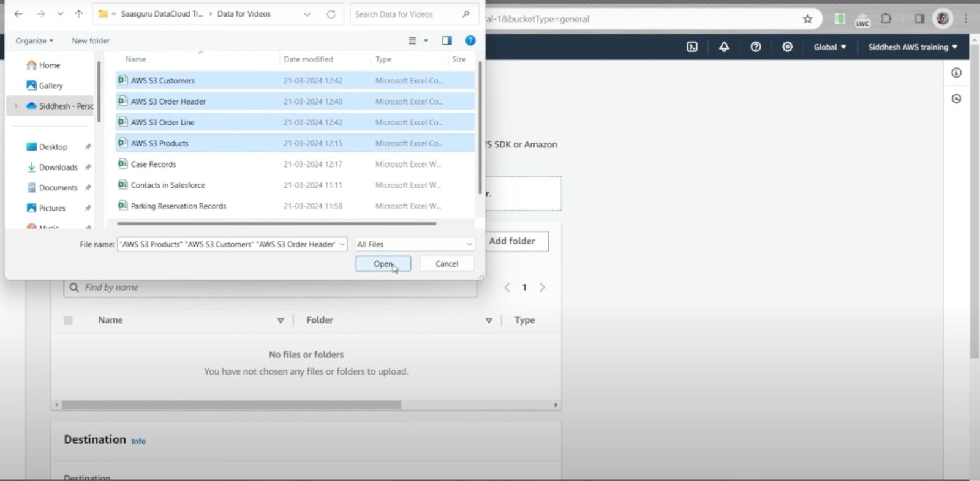Change file view layout icon

point(412,41)
